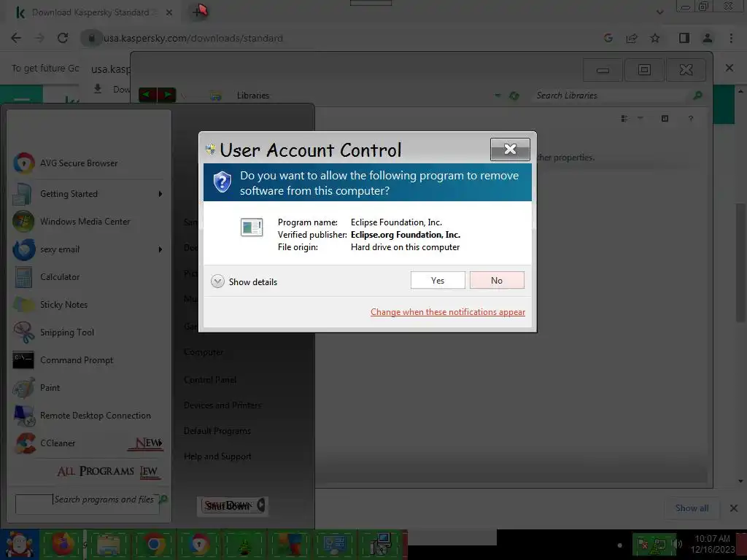Open Google Chrome from the taskbar
747x560 pixels.
click(x=153, y=544)
